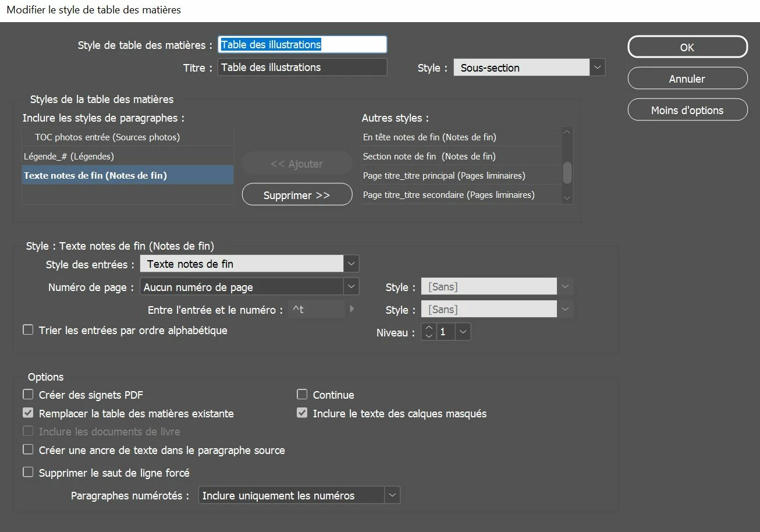Confirm the dialog with OK
This screenshot has height=532, width=760.
[x=687, y=47]
